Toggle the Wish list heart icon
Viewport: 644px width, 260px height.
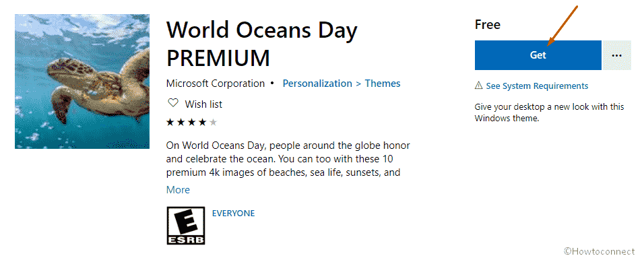point(173,103)
